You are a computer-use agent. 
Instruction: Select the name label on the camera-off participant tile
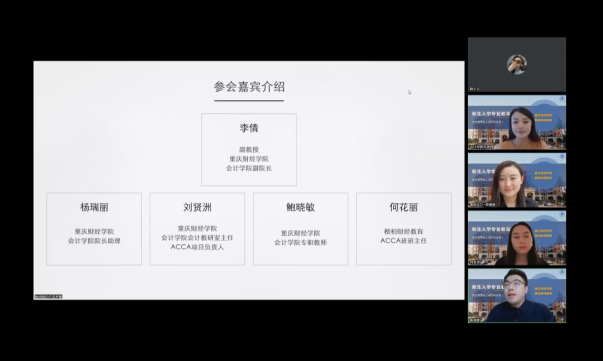(x=475, y=89)
